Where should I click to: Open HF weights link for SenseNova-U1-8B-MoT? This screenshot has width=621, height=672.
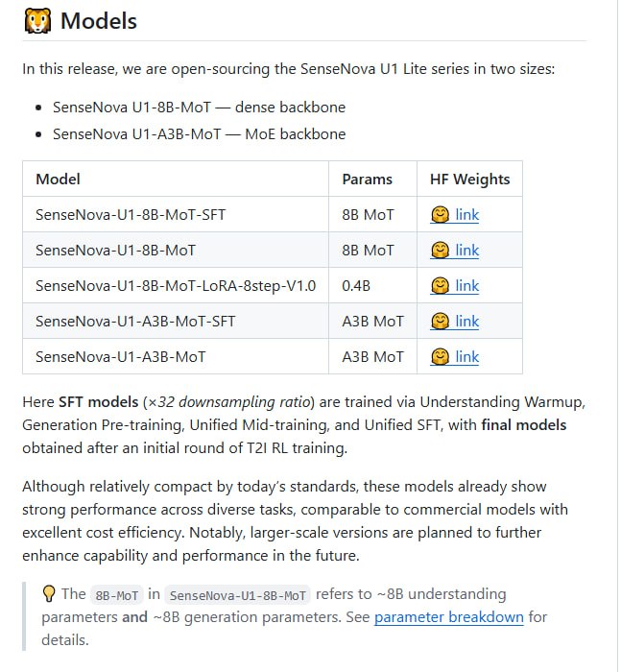[466, 251]
